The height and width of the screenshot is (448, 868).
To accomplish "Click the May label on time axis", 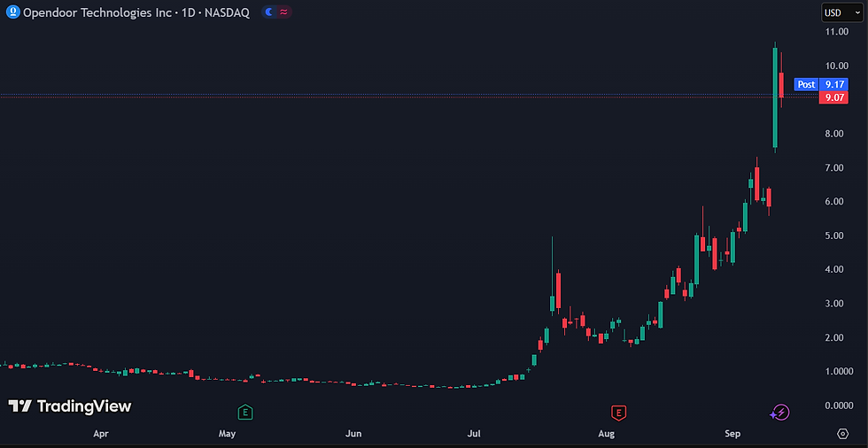I will click(228, 433).
